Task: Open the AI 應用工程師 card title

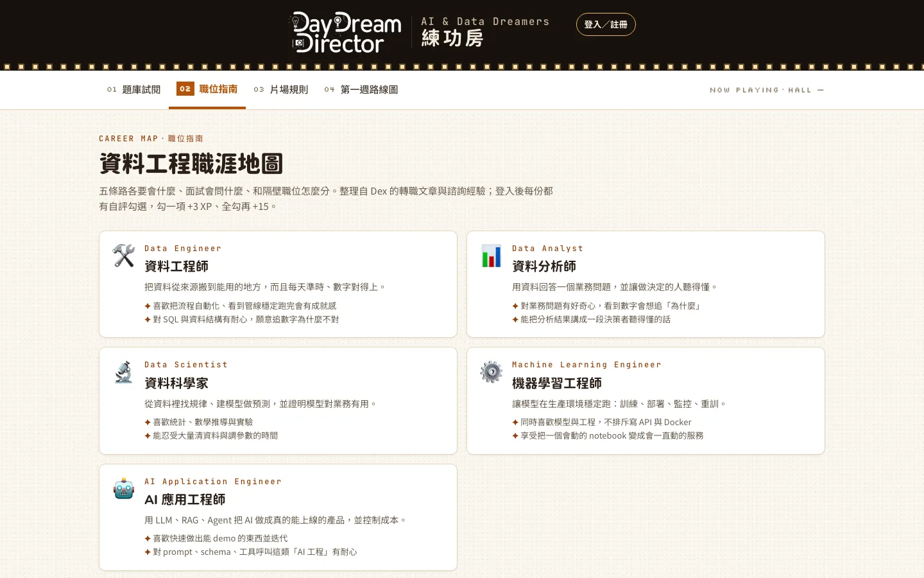Action: tap(185, 500)
